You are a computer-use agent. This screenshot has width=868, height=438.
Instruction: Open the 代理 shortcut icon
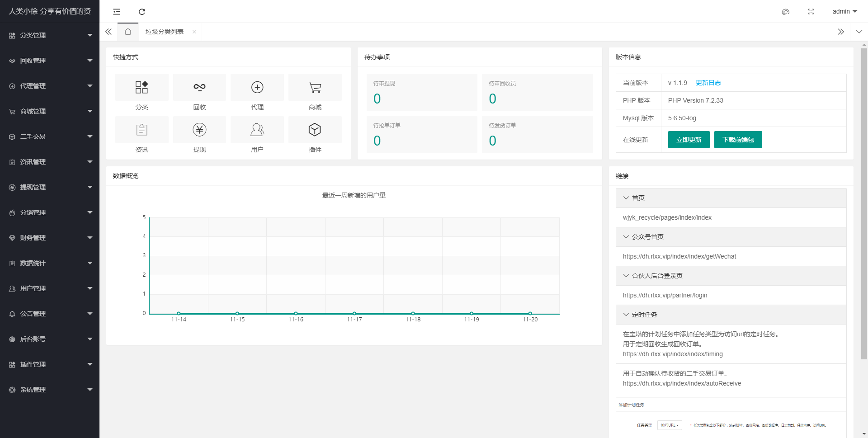(257, 87)
